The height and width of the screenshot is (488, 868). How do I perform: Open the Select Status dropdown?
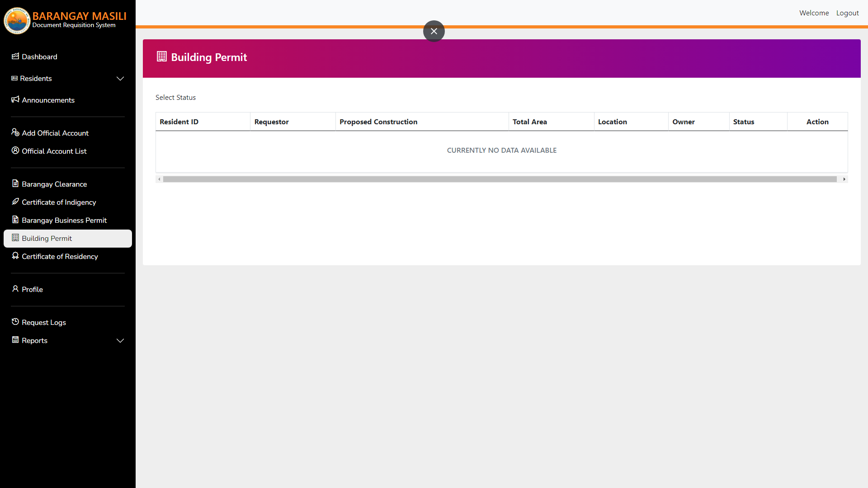pos(175,97)
